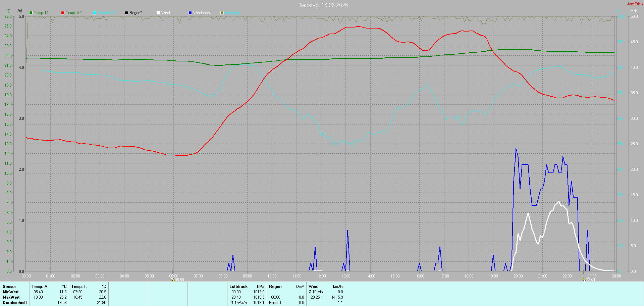Click the '26.0' temperature axis label
Image resolution: width=644 pixels, height=306 pixels.
pyautogui.click(x=8, y=16)
